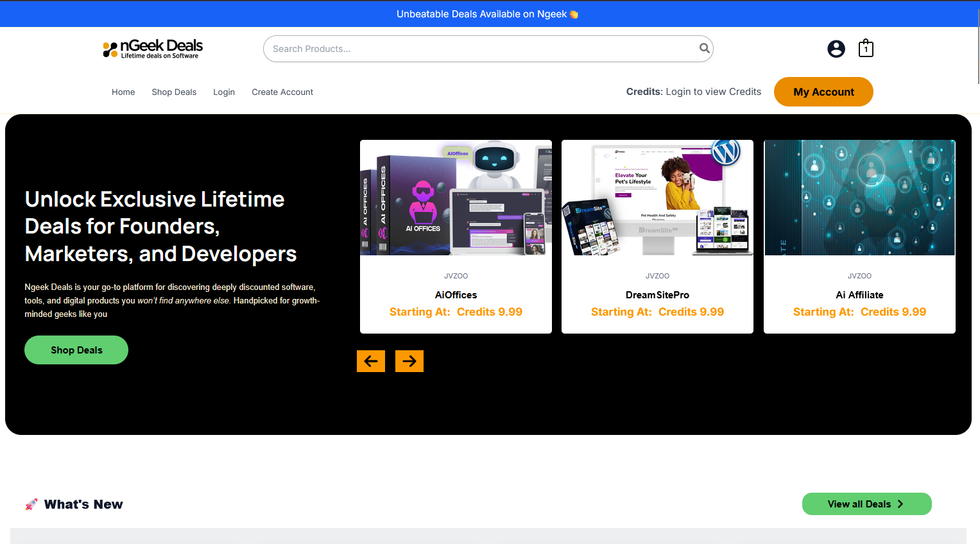Click the nGeek Deals logo
The width and height of the screenshot is (980, 544).
(153, 49)
